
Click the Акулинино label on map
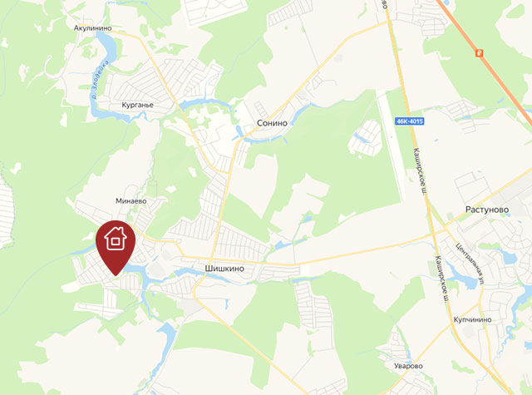coord(92,28)
